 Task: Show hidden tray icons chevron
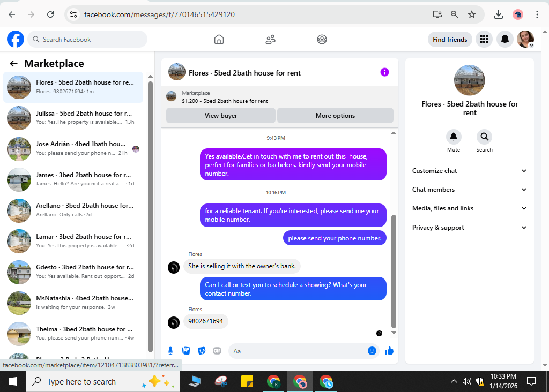pos(454,381)
